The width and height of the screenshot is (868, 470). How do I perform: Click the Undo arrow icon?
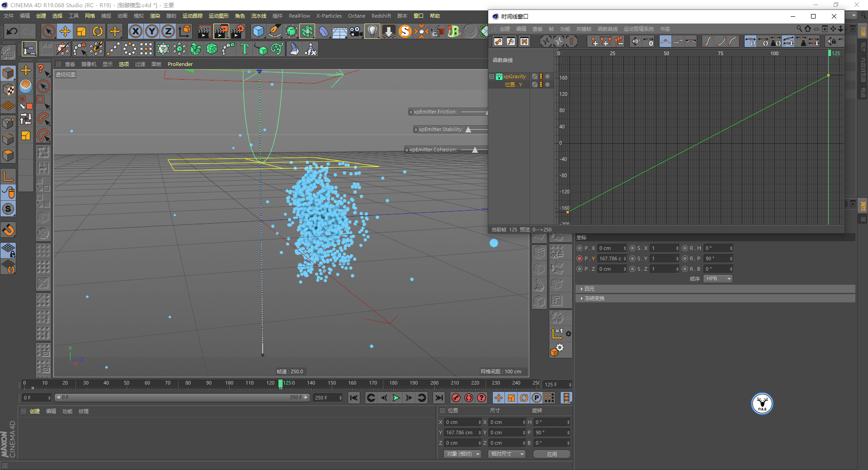click(12, 31)
